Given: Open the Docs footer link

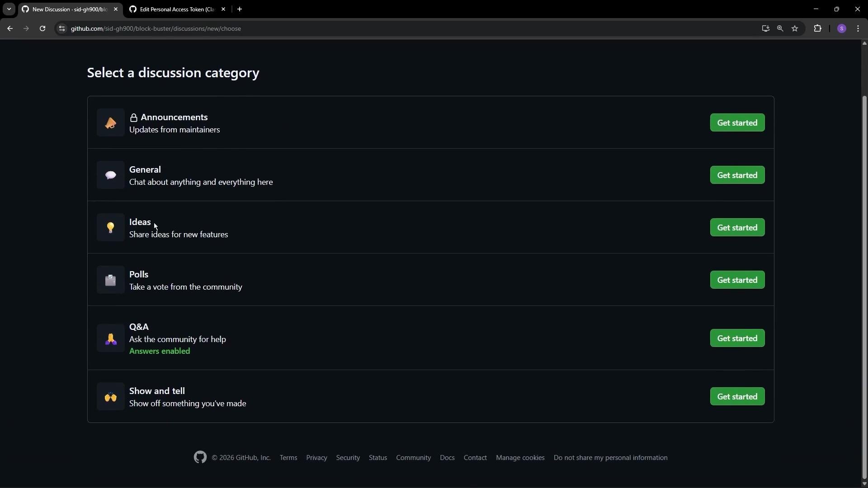Looking at the screenshot, I should [448, 458].
